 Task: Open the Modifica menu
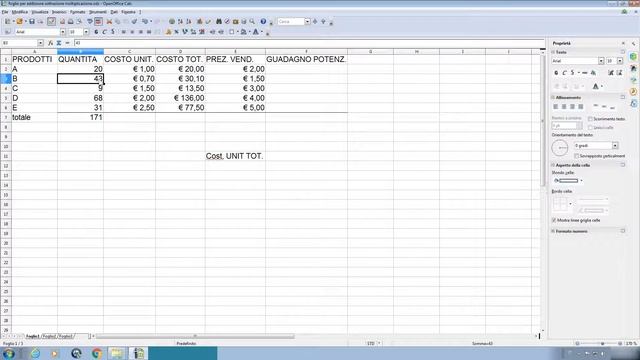pos(20,12)
